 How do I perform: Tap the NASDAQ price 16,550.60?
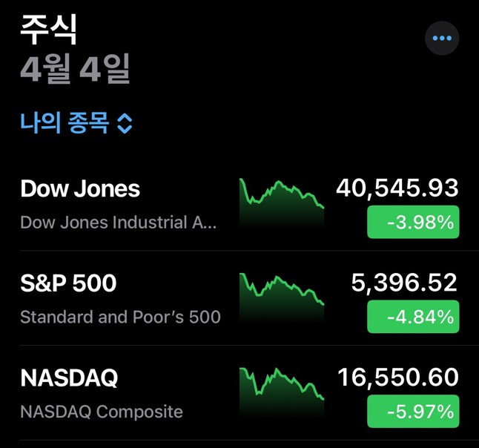point(398,378)
